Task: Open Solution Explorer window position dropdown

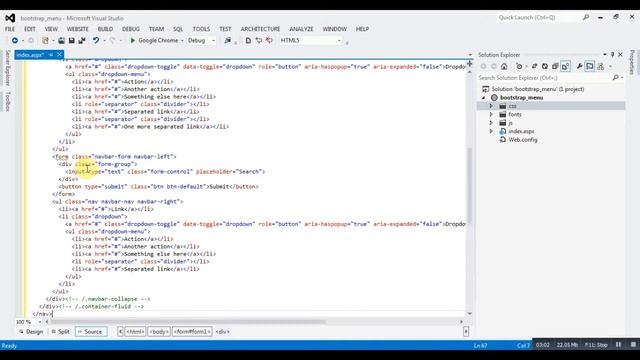Action: [x=604, y=54]
